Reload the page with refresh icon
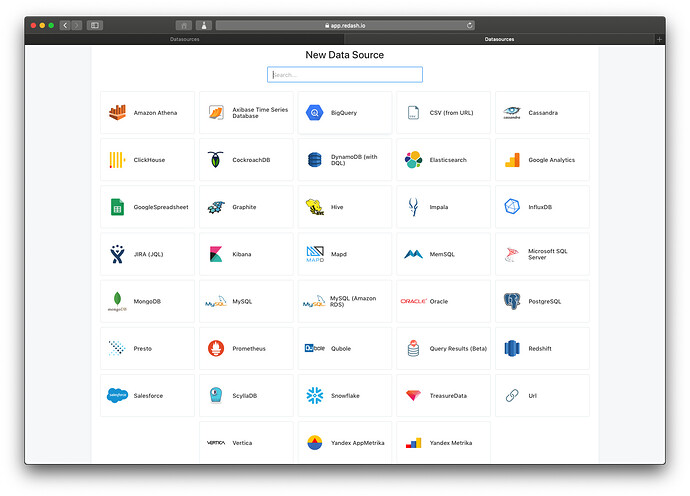The width and height of the screenshot is (690, 496). click(470, 26)
